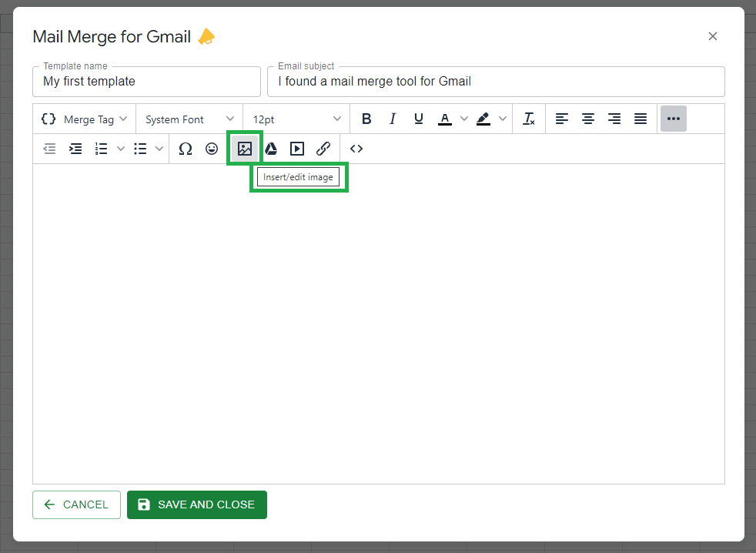Image resolution: width=756 pixels, height=553 pixels.
Task: Toggle italic formatting
Action: click(x=393, y=119)
